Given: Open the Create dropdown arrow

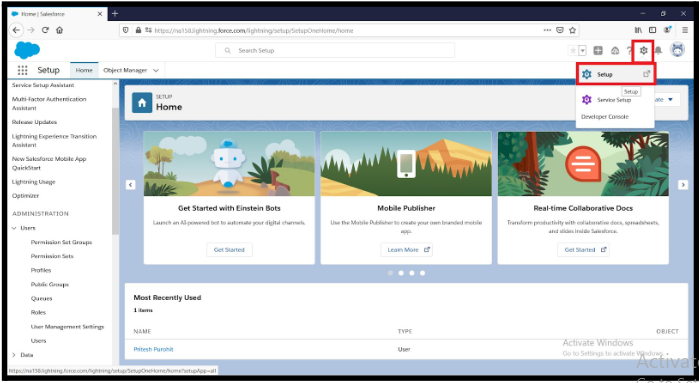Looking at the screenshot, I should pyautogui.click(x=670, y=100).
